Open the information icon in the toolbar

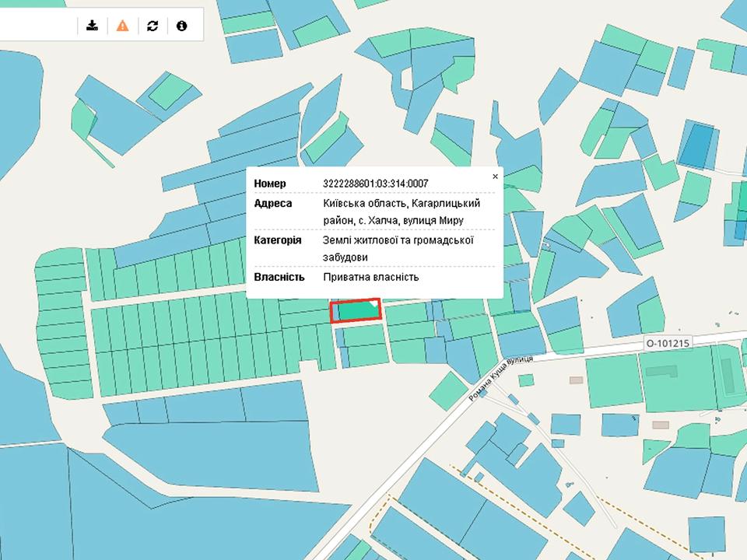(x=182, y=26)
